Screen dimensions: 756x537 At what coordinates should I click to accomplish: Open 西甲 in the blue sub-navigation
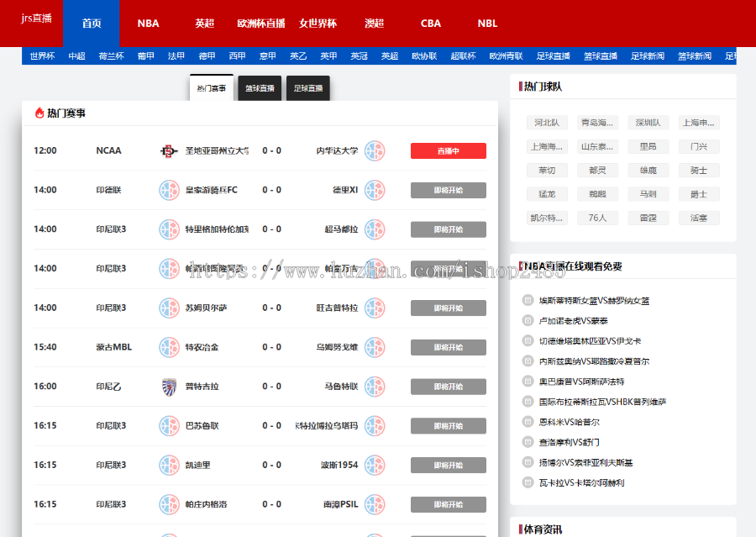237,56
